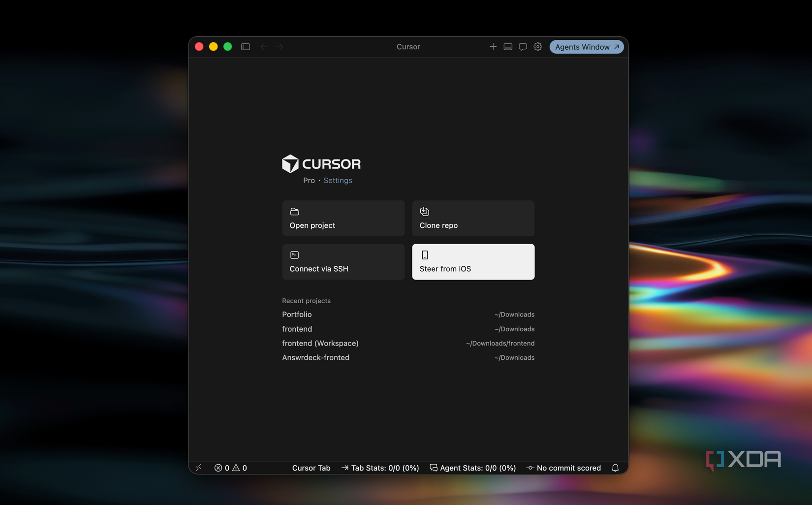Close the Cursor window with red button

(199, 47)
